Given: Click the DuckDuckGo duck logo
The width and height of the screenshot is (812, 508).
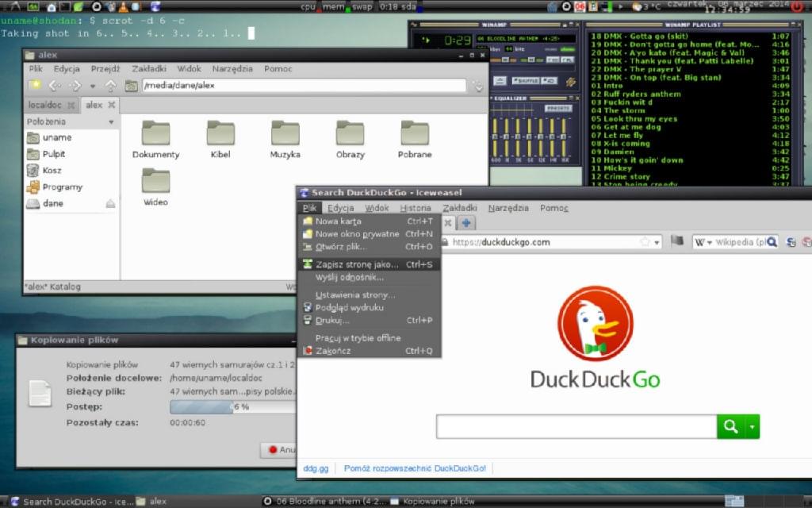Looking at the screenshot, I should [x=596, y=324].
